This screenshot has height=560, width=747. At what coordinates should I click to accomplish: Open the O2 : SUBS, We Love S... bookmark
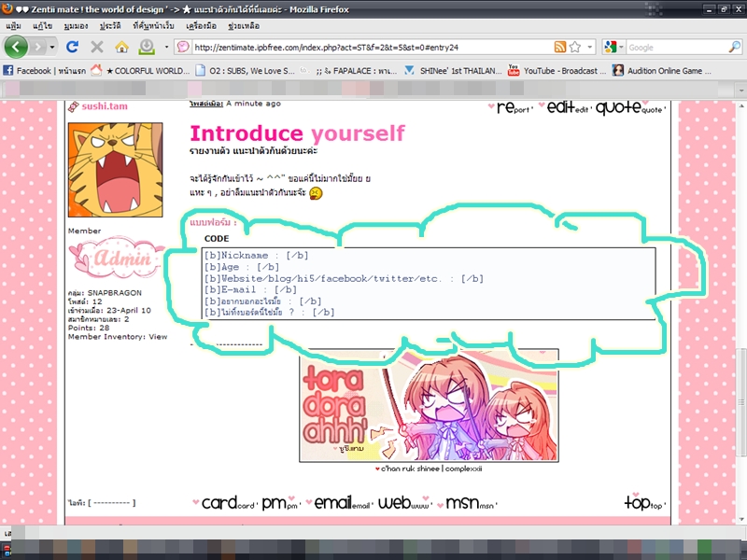(246, 71)
